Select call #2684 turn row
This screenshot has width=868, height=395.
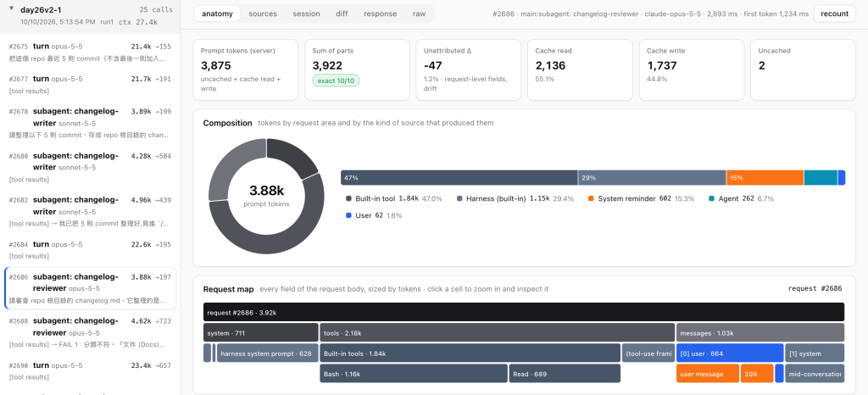pos(90,250)
